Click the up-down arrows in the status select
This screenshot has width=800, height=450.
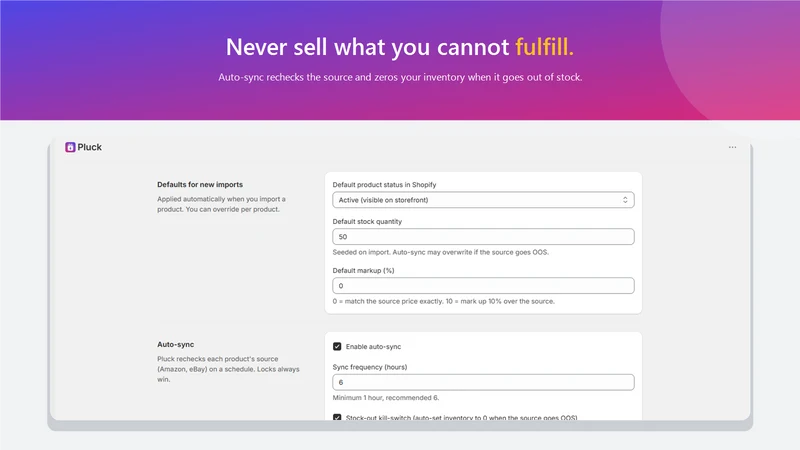point(625,200)
